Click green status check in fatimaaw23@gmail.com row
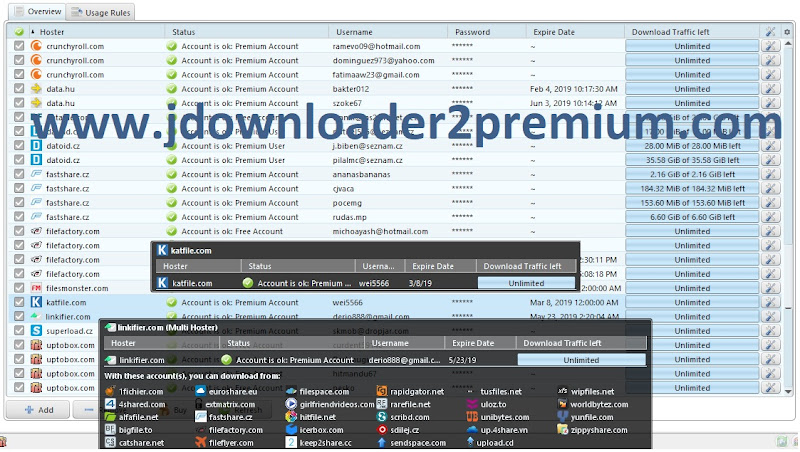 click(172, 74)
